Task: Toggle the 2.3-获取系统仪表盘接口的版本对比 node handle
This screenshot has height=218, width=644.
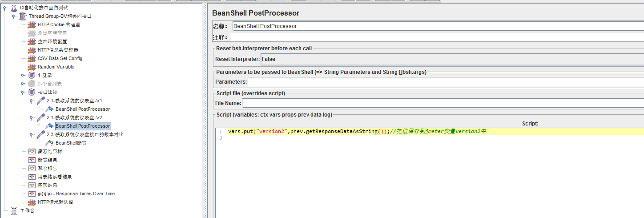Action: pos(32,134)
